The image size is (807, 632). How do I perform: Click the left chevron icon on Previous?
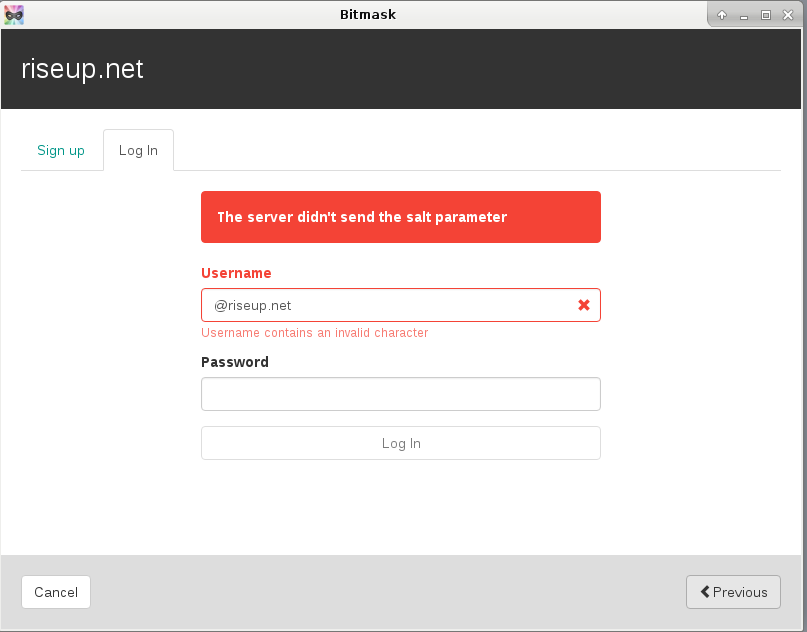point(705,592)
